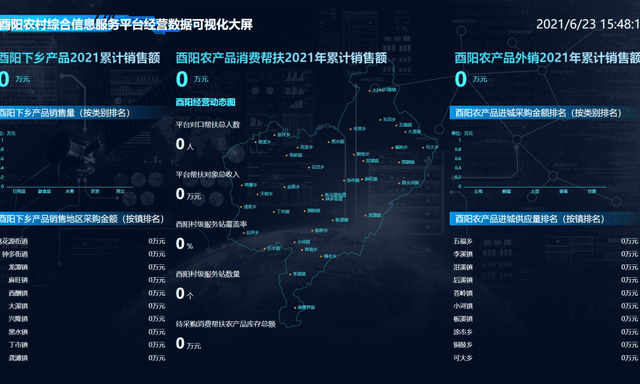Screen dimensions: 640x384
Task: Select 钟多街道 row in left ranking list
Action: pyautogui.click(x=83, y=254)
